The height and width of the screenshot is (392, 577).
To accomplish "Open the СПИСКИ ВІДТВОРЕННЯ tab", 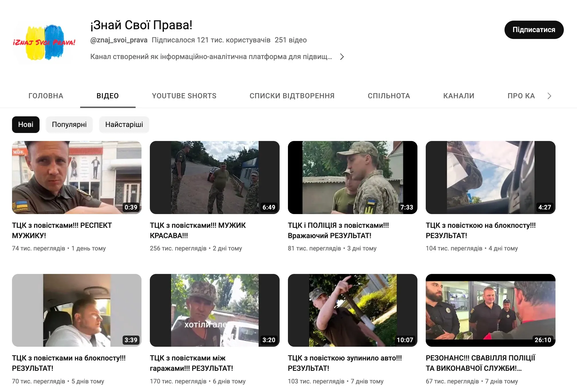I will click(x=292, y=96).
